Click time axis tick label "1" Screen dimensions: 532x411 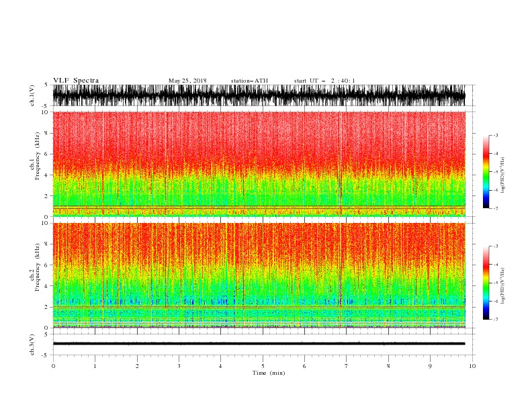click(95, 366)
